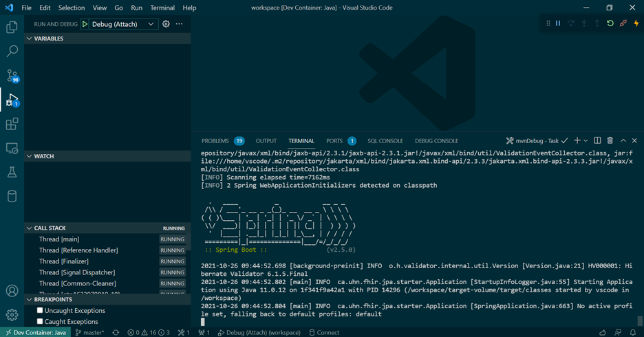Click the Step Out debug button

point(597,23)
